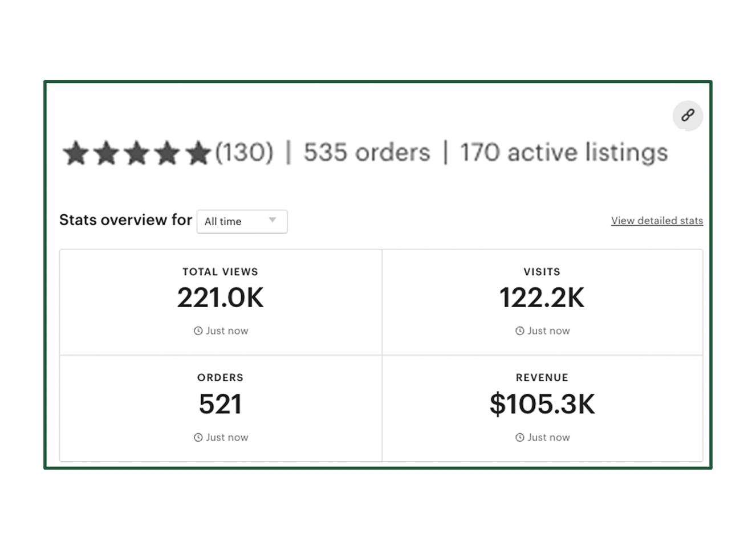The width and height of the screenshot is (756, 546).
Task: Open the View detailed stats link
Action: coord(657,221)
